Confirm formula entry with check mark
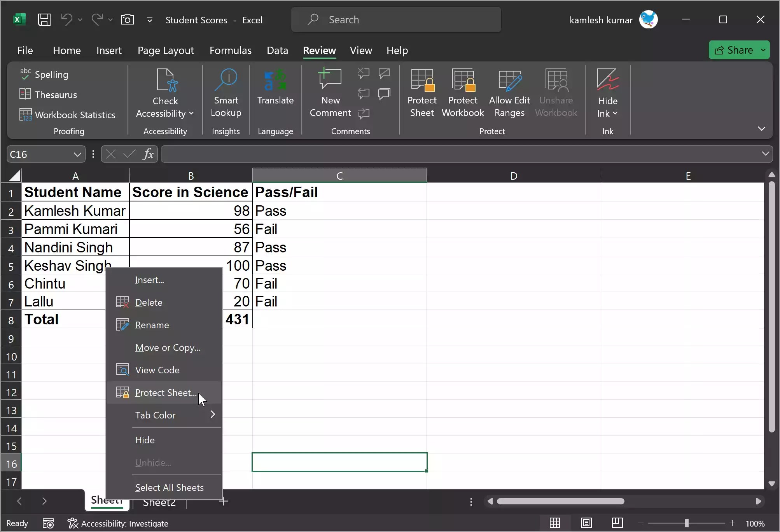This screenshot has width=780, height=532. pyautogui.click(x=129, y=154)
